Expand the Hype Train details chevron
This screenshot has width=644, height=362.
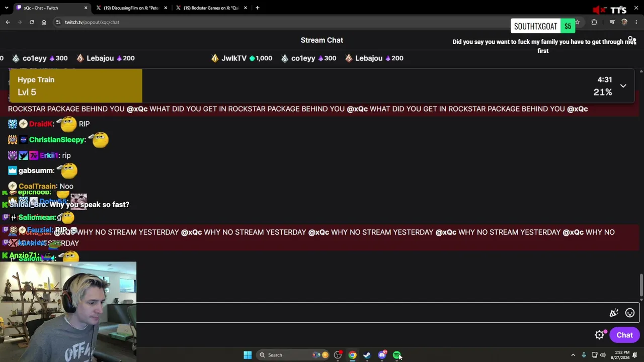tap(623, 86)
